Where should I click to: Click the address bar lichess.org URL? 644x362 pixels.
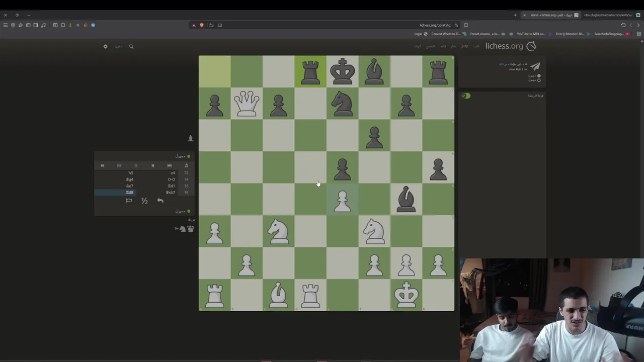pyautogui.click(x=435, y=25)
